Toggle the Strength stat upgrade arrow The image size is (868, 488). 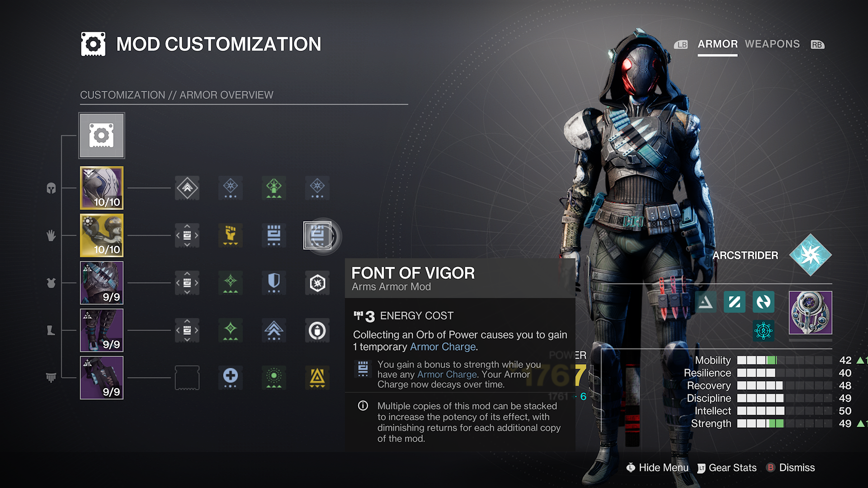click(861, 424)
